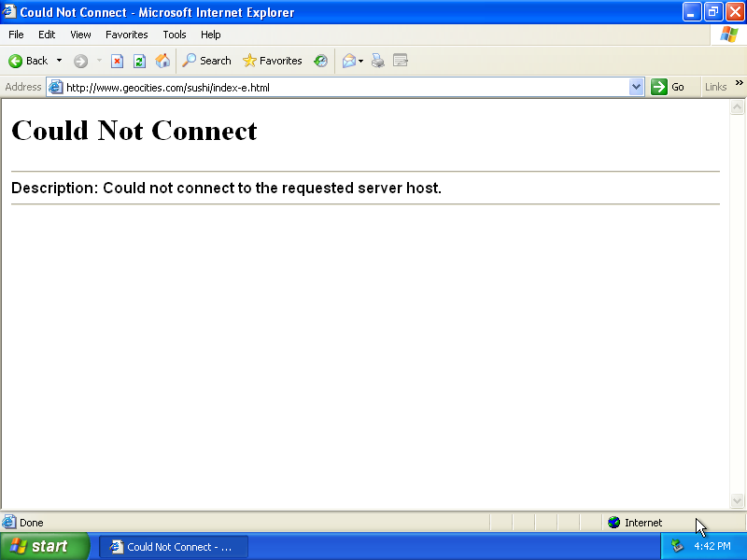Open the Favorites menu

coord(127,35)
